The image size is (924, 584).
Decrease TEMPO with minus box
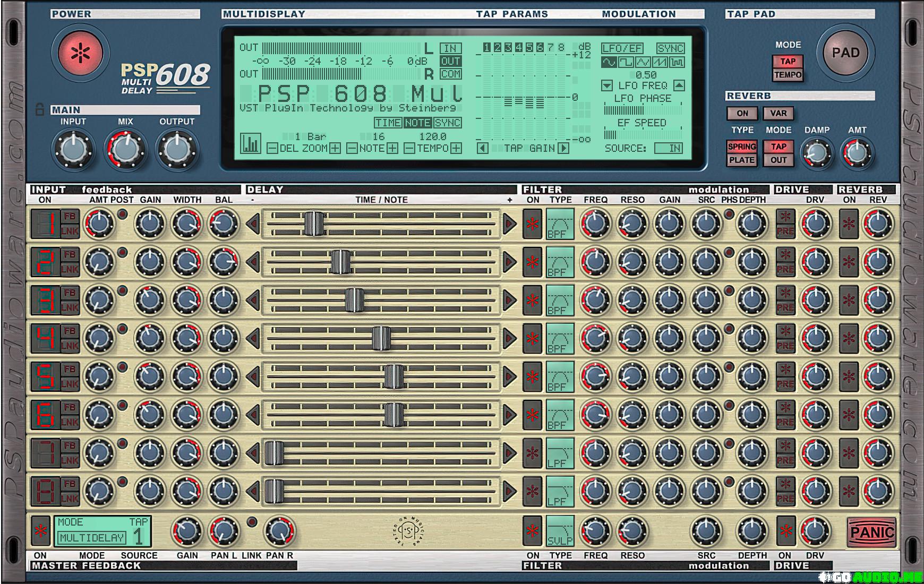coord(409,149)
